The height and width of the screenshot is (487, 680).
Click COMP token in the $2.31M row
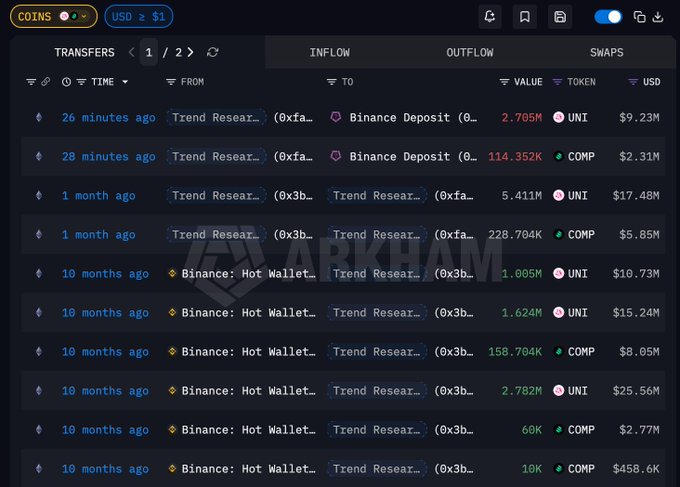(x=574, y=157)
